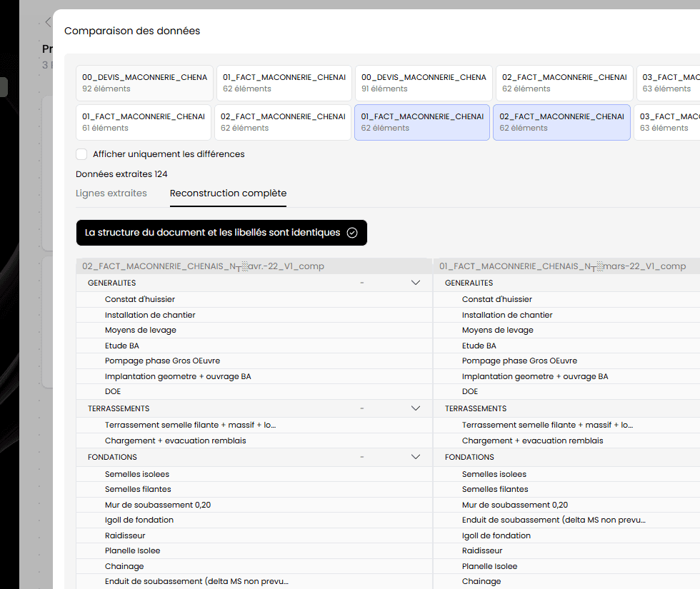Click the 02_FACT avr.-22 column header
Image resolution: width=700 pixels, height=589 pixels.
click(x=254, y=266)
